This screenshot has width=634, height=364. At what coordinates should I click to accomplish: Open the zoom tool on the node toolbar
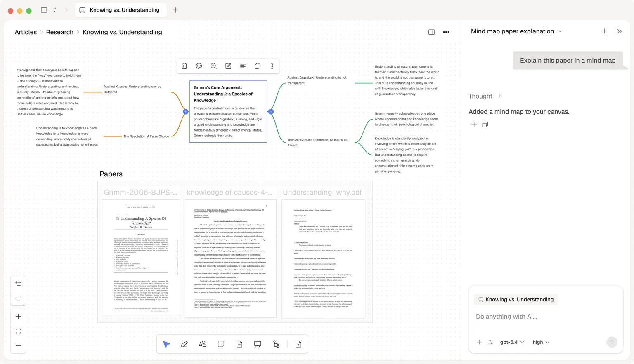click(213, 66)
